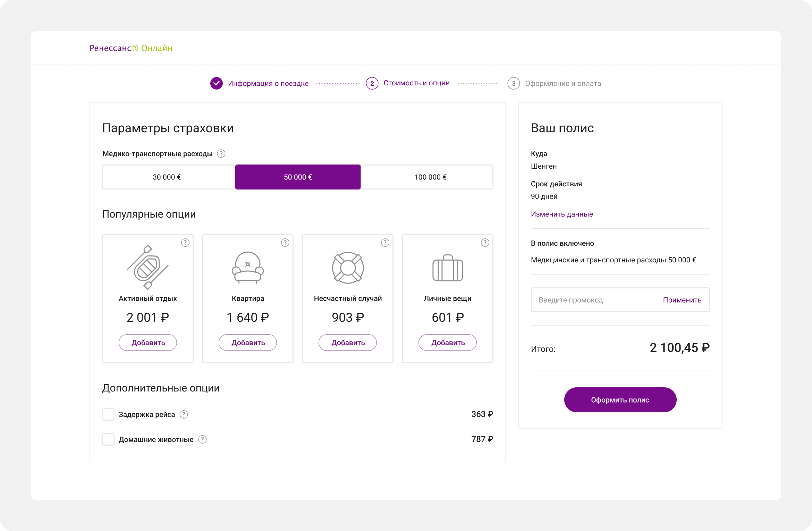This screenshot has height=531, width=812.
Task: Click the 90 дней duration value
Action: click(x=544, y=196)
